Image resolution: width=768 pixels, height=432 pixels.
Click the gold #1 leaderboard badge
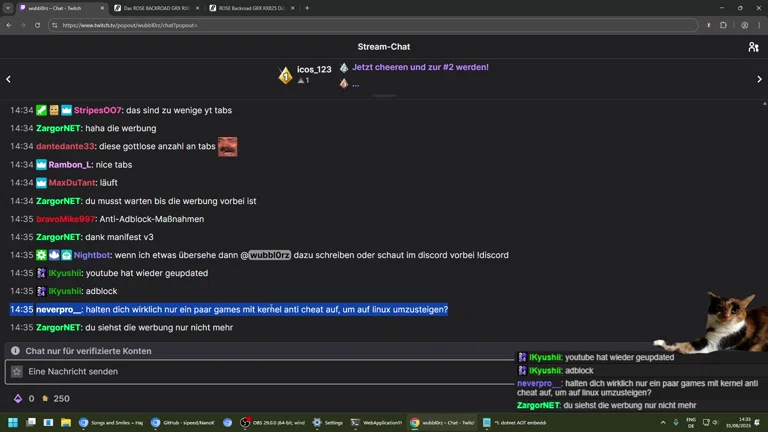(x=285, y=74)
